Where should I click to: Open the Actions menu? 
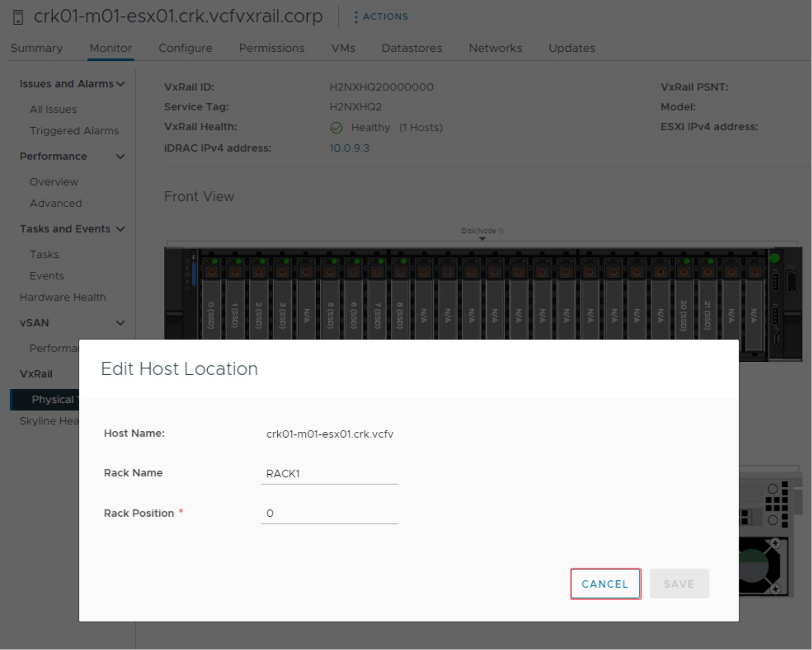(381, 17)
